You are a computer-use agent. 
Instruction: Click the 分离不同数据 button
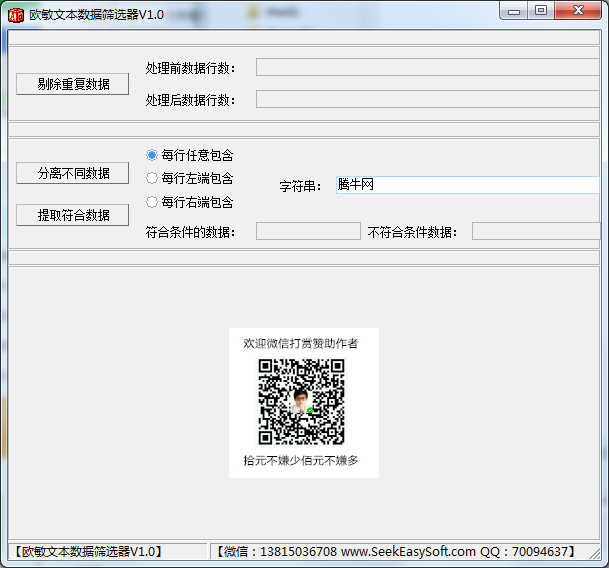(x=73, y=173)
